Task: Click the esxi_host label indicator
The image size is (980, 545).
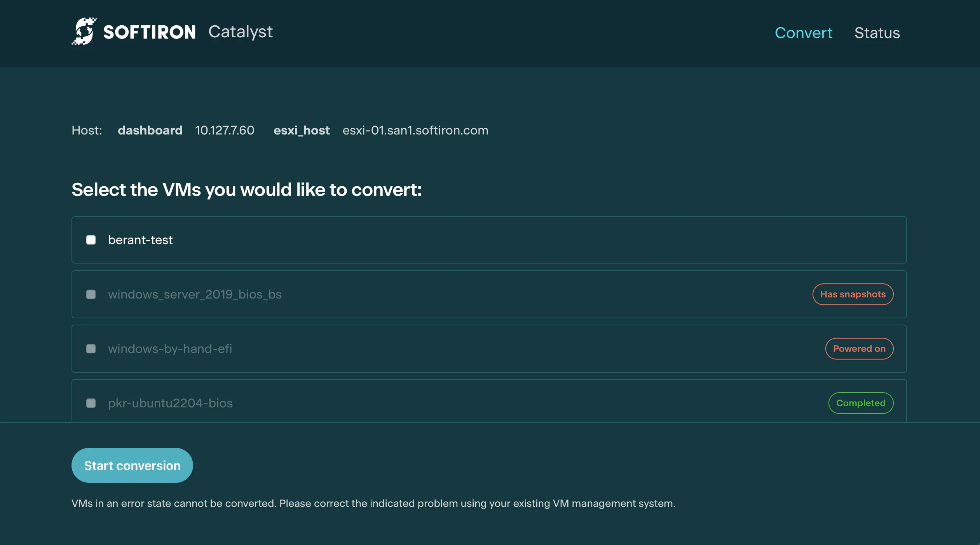Action: tap(302, 129)
